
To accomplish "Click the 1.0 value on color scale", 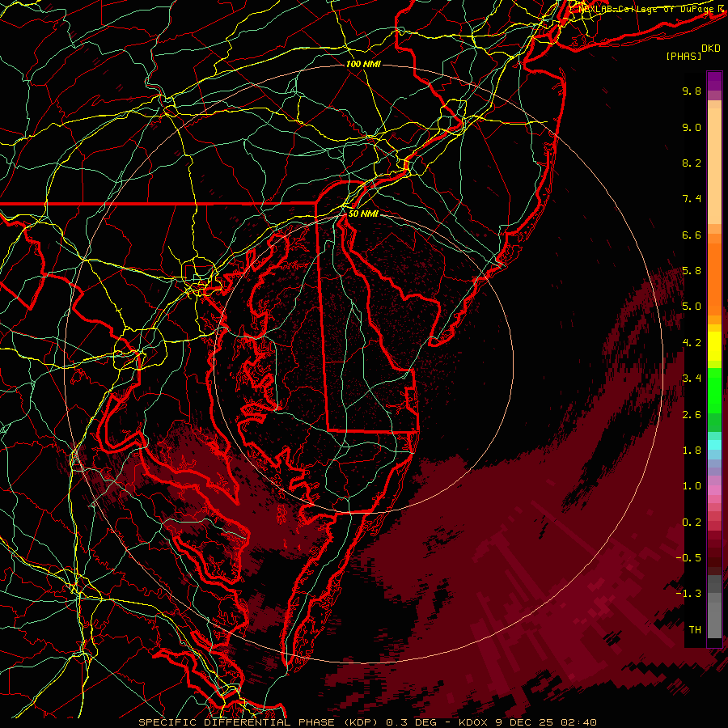I will coord(692,486).
